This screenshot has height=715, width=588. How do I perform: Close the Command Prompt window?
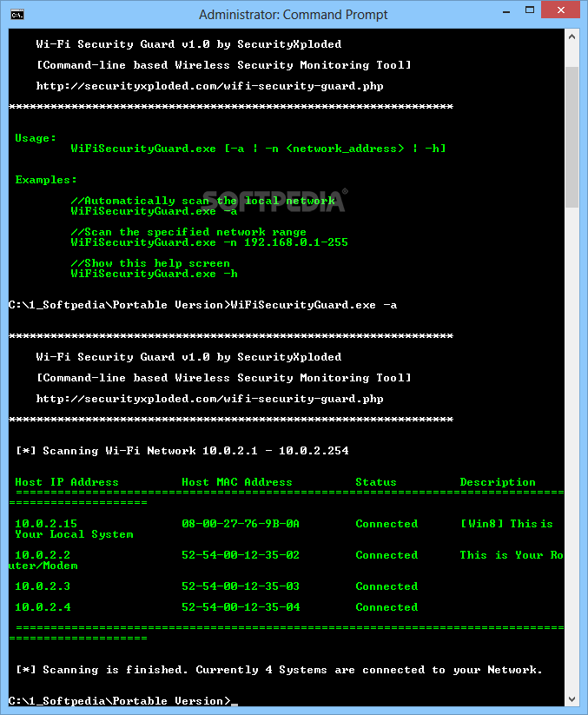[561, 10]
